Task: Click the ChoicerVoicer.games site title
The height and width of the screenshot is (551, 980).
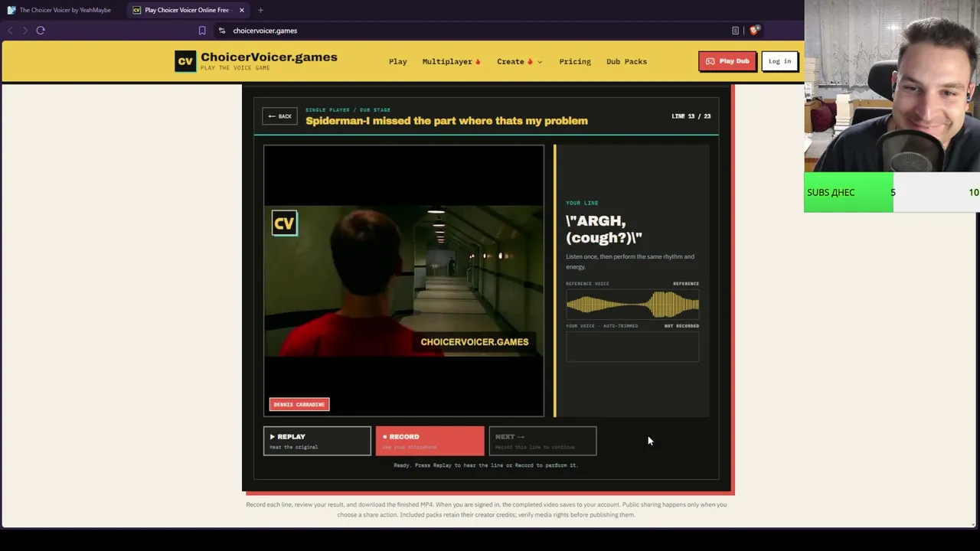Action: coord(269,57)
